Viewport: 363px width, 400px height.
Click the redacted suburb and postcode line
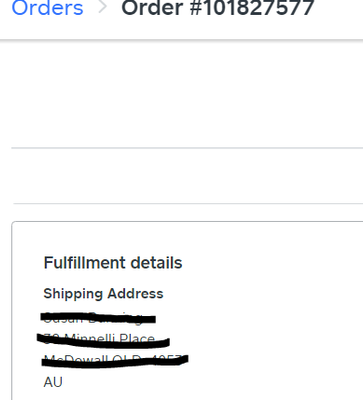(115, 361)
